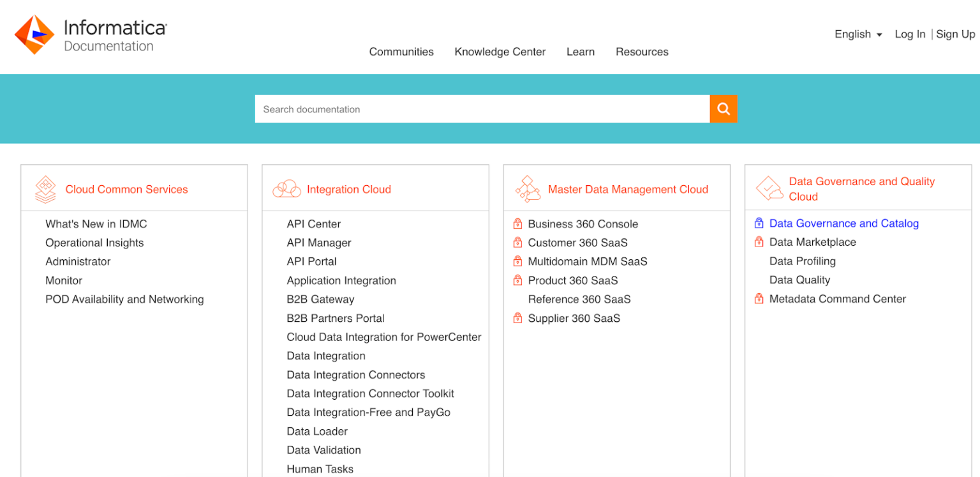Viewport: 980px width, 477px height.
Task: Open the Data Governance and Catalog documentation
Action: pos(843,223)
